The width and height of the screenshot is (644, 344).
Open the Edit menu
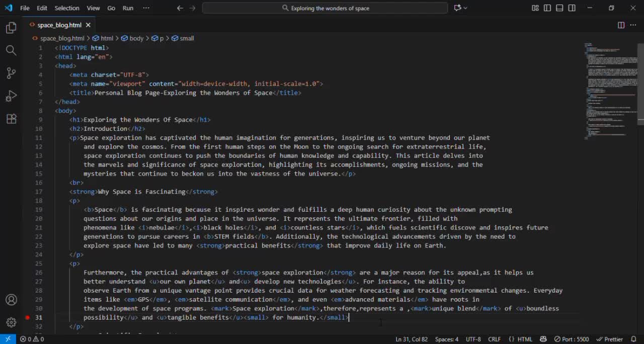(42, 8)
